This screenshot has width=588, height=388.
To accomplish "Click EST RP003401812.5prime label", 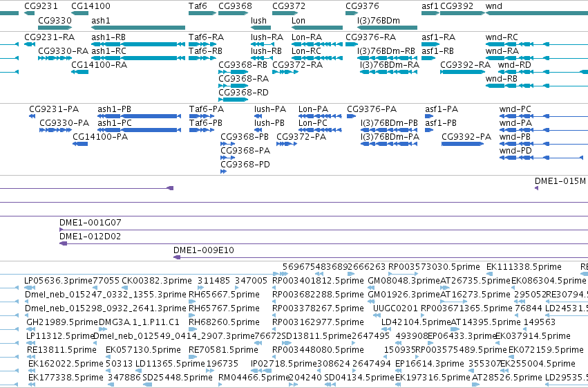I will 318,281.
